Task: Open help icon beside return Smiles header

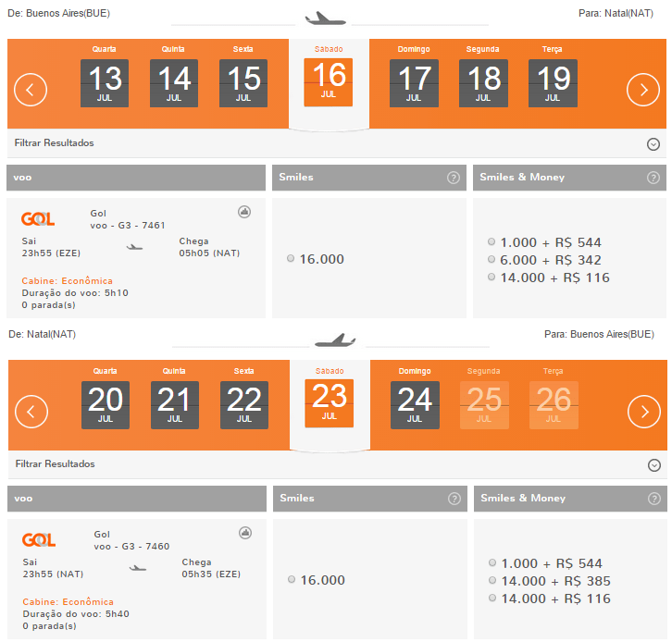Action: coord(454,499)
